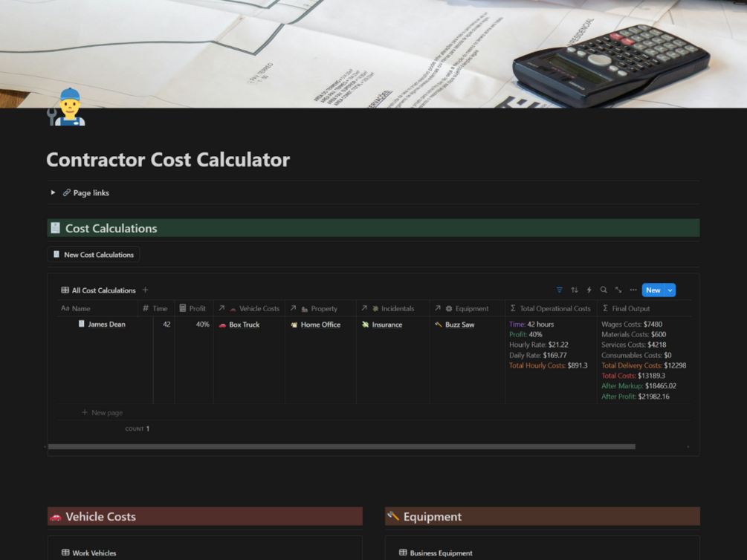Click the Daily Rate: $169.77 text
The height and width of the screenshot is (560, 747).
coord(538,355)
